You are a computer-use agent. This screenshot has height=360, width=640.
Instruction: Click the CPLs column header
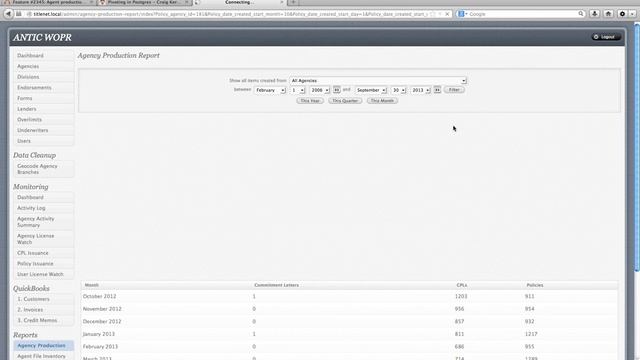tap(462, 285)
